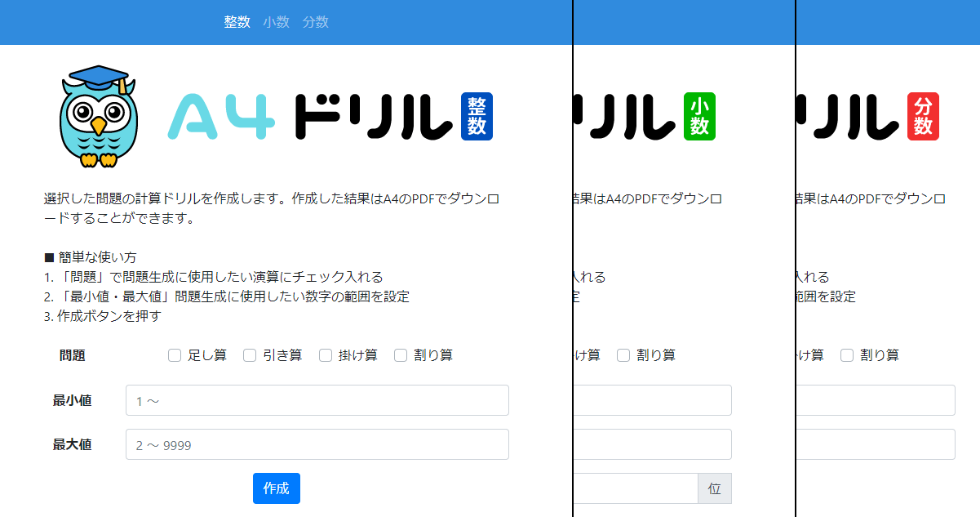Enable the 足し算 checkbox
The image size is (980, 517).
tap(175, 355)
